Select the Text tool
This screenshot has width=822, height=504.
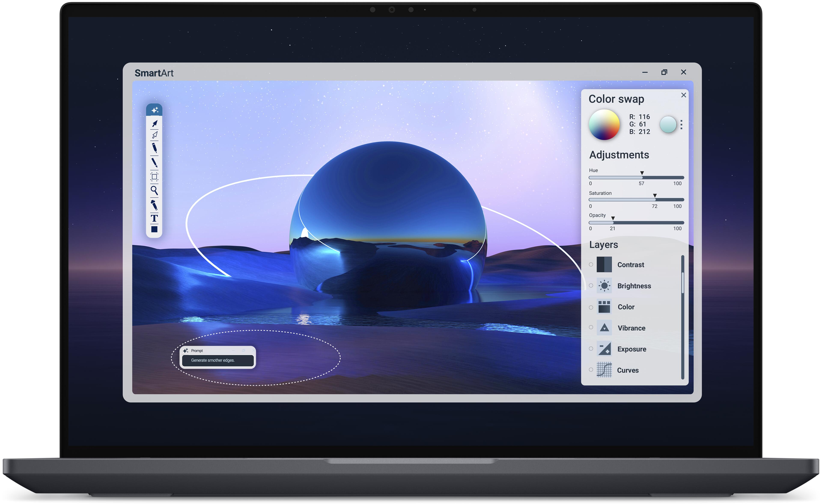[154, 219]
